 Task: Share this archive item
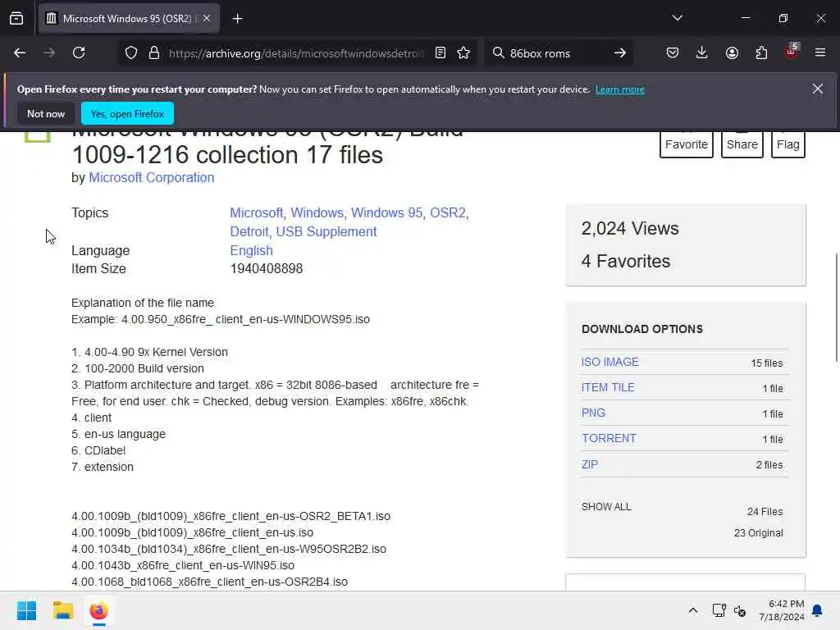[742, 144]
